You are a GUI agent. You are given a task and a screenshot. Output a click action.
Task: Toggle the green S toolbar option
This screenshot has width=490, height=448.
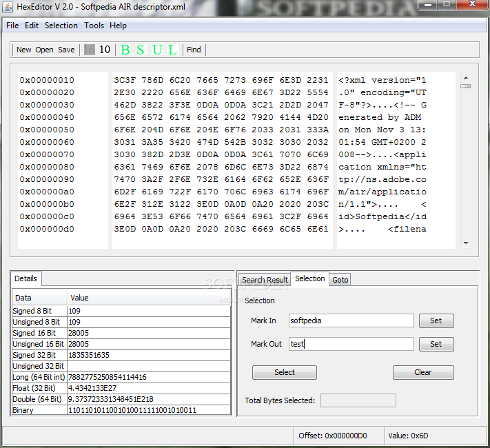pyautogui.click(x=141, y=50)
